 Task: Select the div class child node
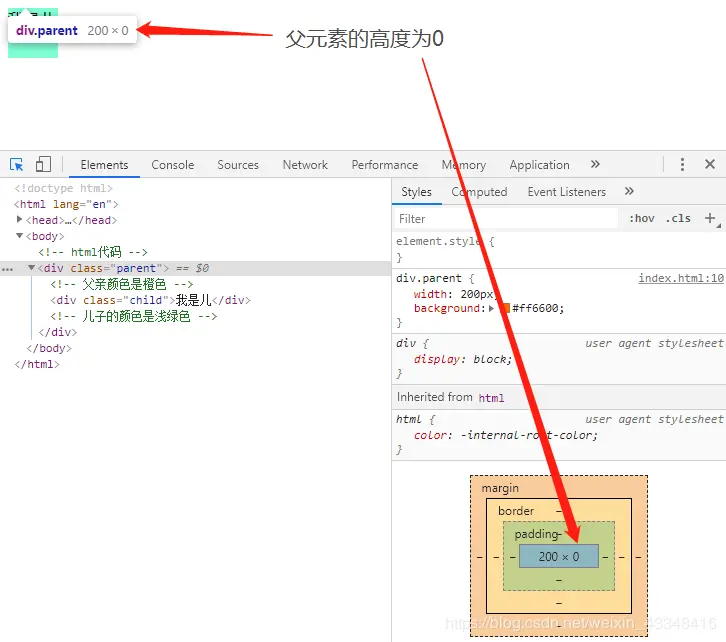coord(150,300)
